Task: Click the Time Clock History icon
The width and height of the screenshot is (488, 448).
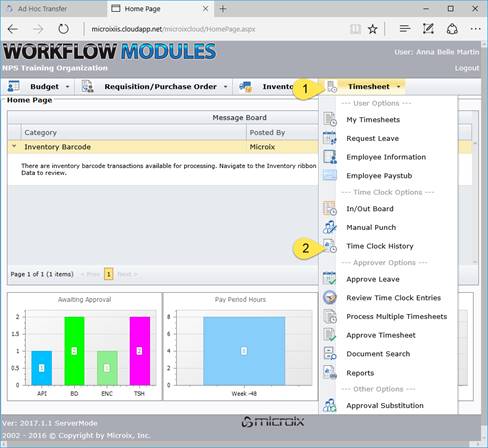Action: 330,246
